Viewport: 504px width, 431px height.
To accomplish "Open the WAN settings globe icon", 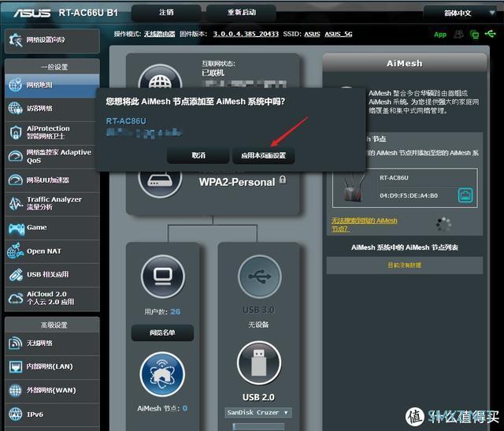I will pos(15,391).
